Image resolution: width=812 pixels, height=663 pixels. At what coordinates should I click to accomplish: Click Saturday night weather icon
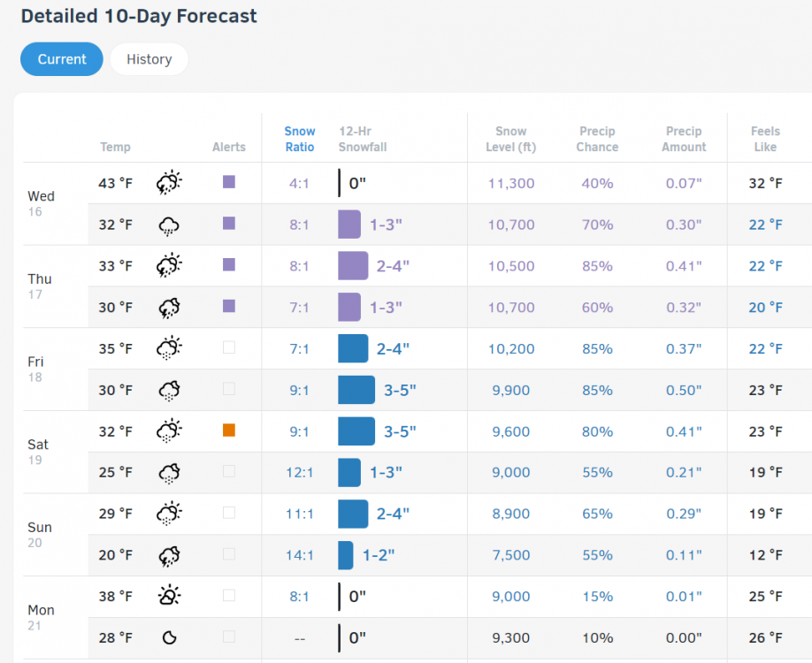(169, 473)
